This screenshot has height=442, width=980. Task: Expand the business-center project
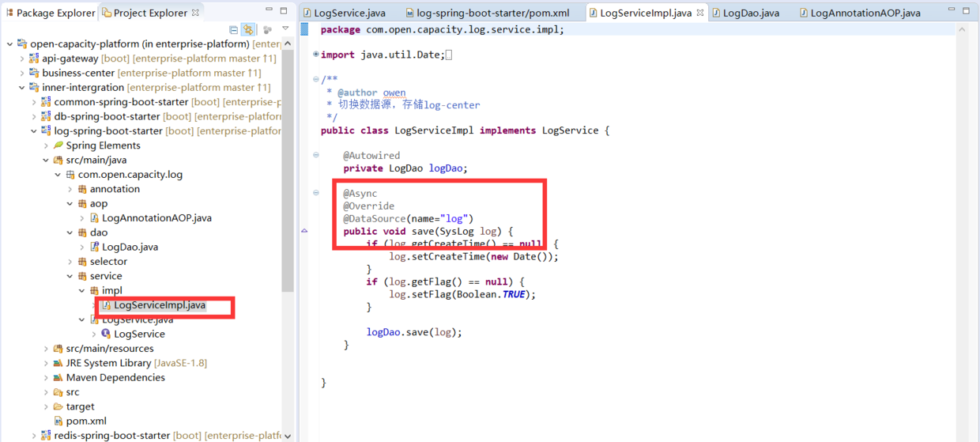point(21,73)
